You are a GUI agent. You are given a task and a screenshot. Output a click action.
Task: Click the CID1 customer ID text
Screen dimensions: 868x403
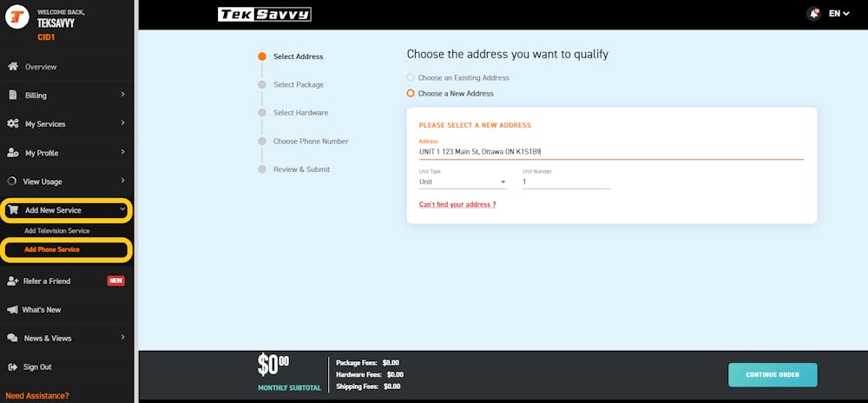[46, 37]
